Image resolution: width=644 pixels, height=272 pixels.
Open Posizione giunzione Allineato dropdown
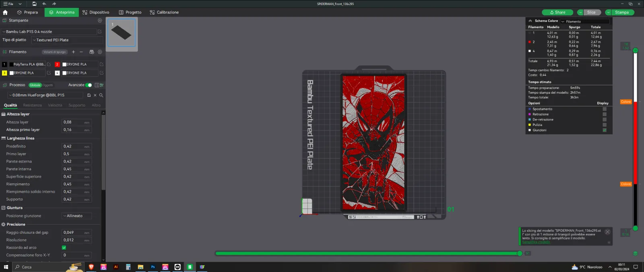tap(77, 216)
